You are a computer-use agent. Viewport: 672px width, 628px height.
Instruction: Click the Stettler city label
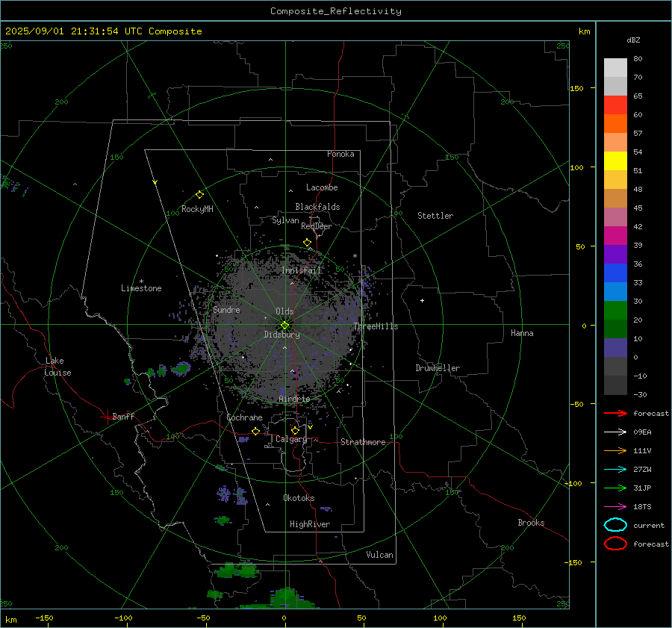tap(435, 216)
